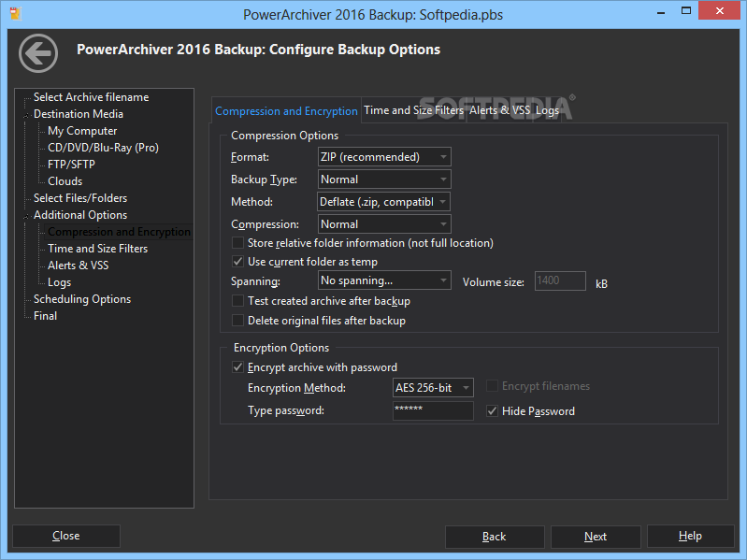Select Alerts & VSS tree item

[79, 266]
